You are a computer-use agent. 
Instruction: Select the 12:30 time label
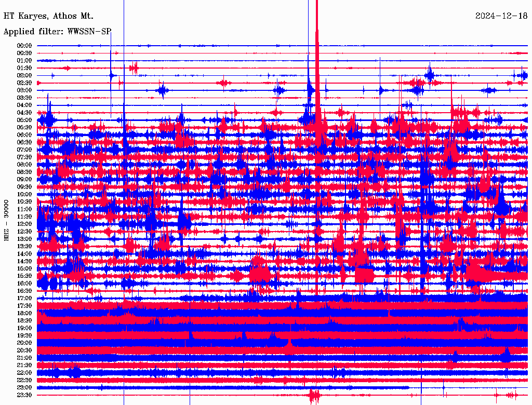pyautogui.click(x=24, y=232)
